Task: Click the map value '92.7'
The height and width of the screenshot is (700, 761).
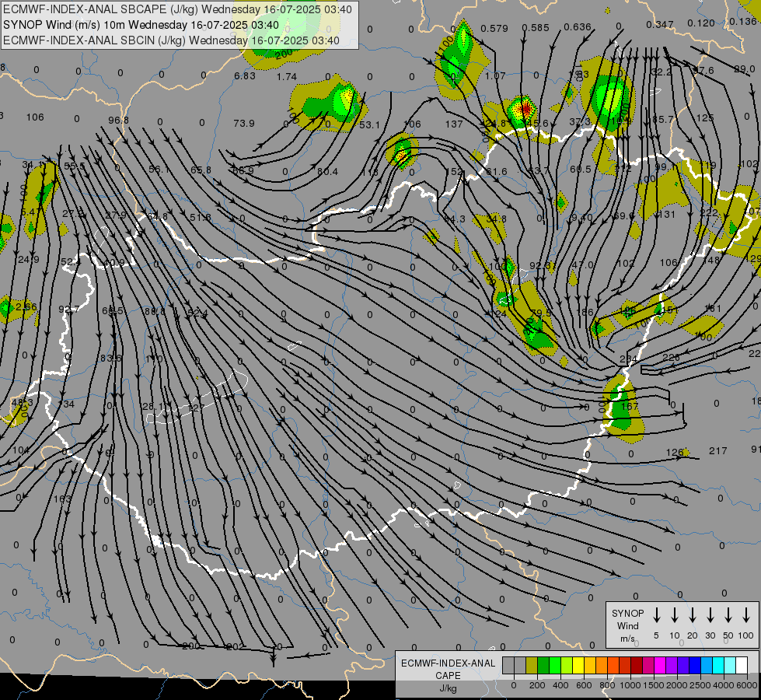Action: click(68, 309)
